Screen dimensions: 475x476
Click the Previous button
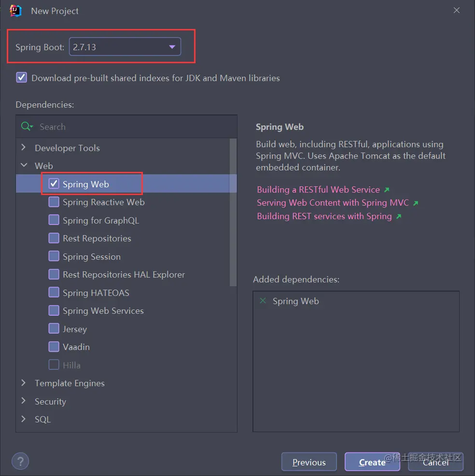pos(308,462)
